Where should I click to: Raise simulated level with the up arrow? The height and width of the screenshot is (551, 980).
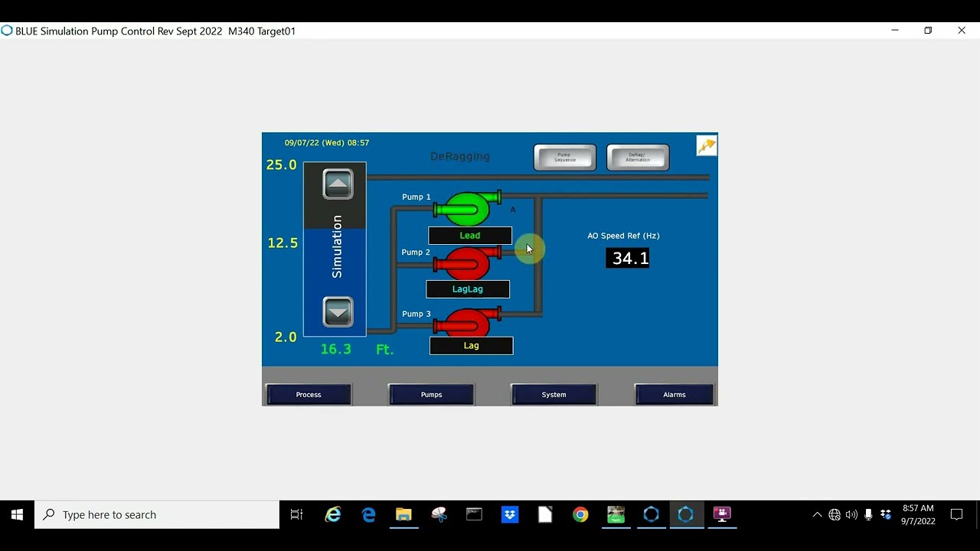point(338,184)
